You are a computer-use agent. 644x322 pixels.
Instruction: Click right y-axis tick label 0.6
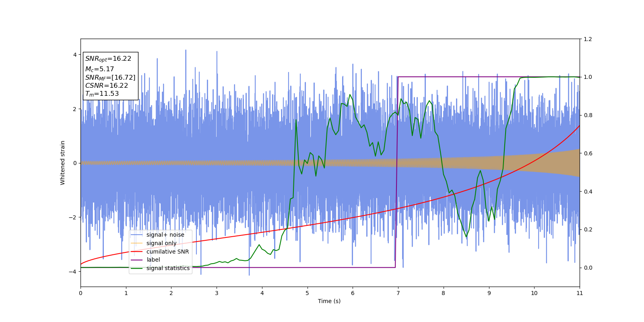588,153
